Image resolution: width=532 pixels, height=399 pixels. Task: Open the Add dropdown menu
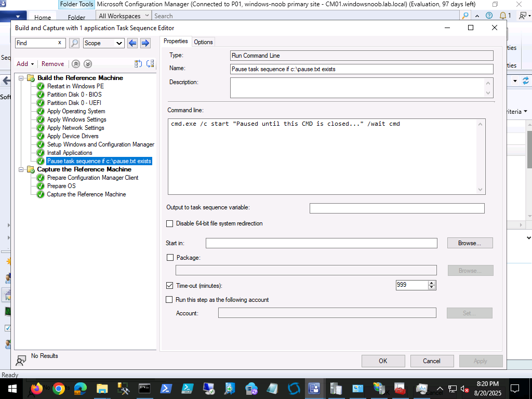click(25, 64)
